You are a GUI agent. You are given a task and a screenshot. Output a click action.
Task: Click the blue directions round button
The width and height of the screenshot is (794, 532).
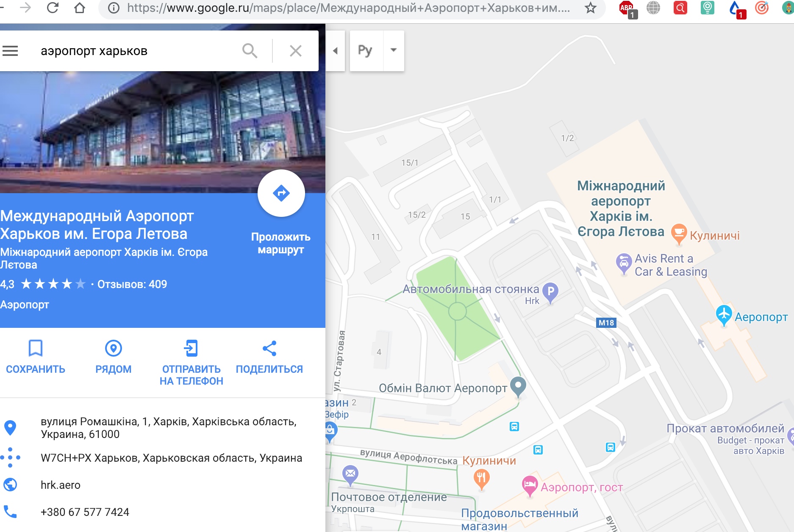[281, 193]
